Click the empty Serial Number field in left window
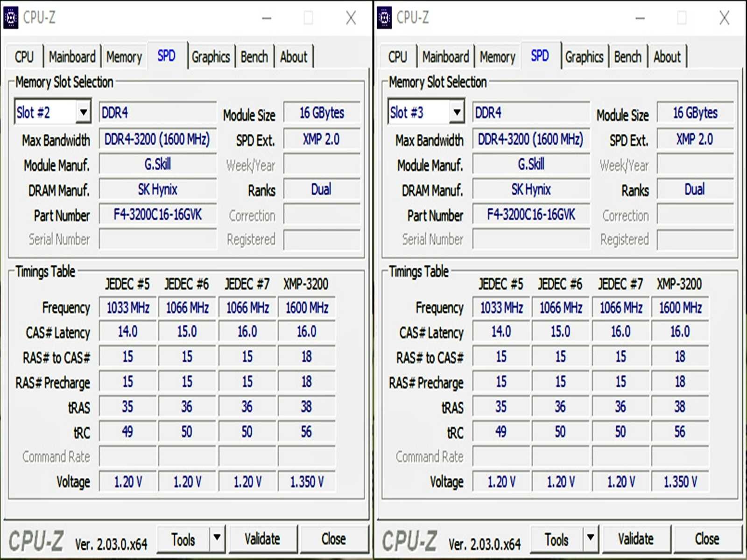The height and width of the screenshot is (560, 747). (158, 239)
